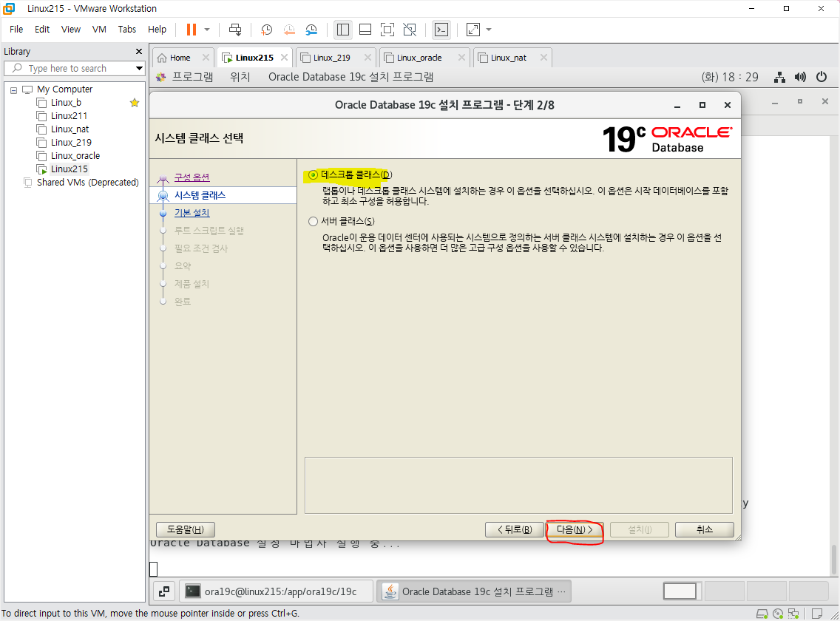Image resolution: width=840 pixels, height=621 pixels.
Task: Click the guest clock showing 18:29
Action: [x=730, y=77]
